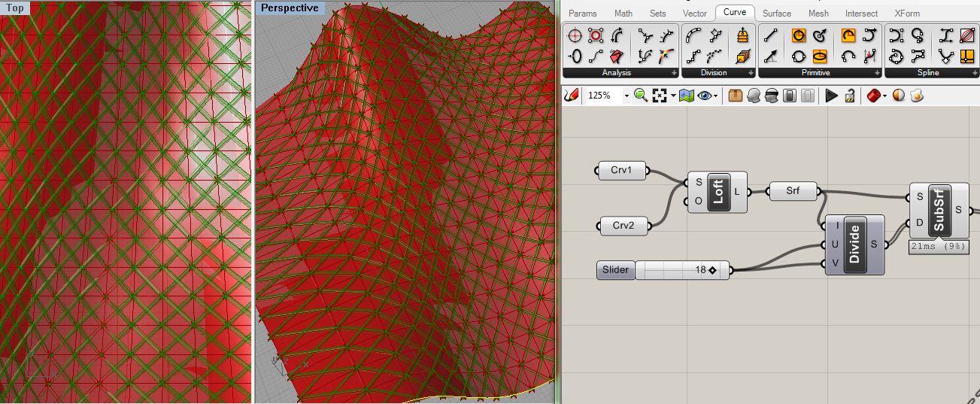The height and width of the screenshot is (404, 980).
Task: Expand the Primitive panel dropdown arrow
Action: coord(875,73)
